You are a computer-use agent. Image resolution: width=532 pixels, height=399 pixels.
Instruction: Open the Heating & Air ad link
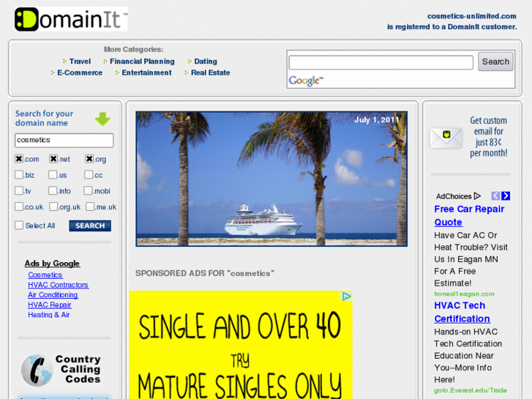point(49,315)
